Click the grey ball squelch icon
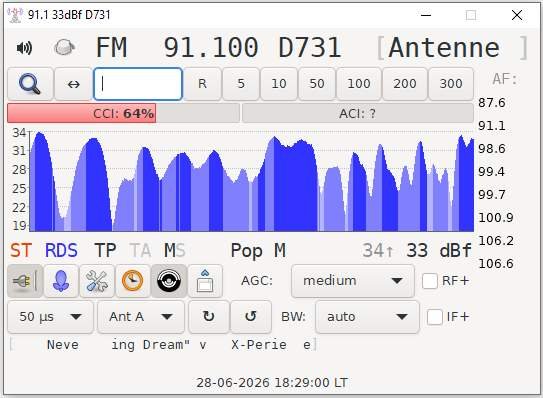543x398 pixels. click(x=64, y=47)
